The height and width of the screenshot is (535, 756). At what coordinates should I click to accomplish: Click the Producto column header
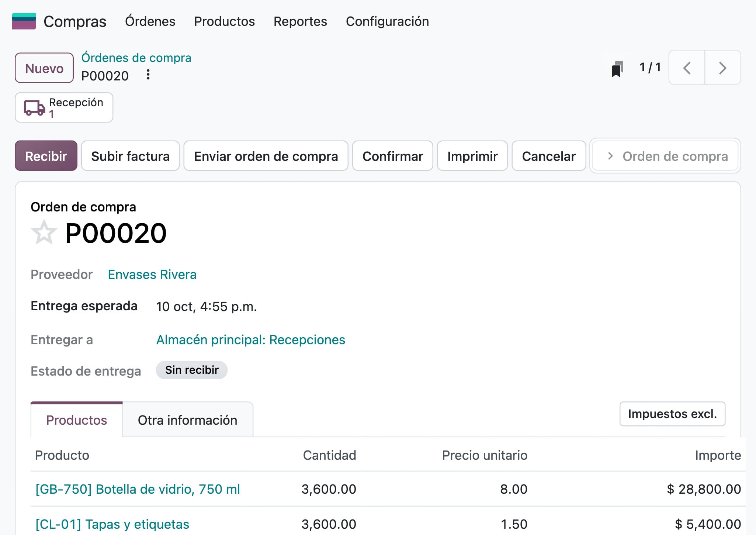point(62,455)
